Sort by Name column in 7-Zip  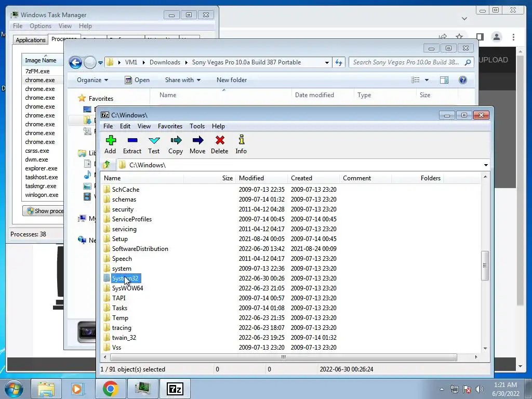click(x=142, y=178)
